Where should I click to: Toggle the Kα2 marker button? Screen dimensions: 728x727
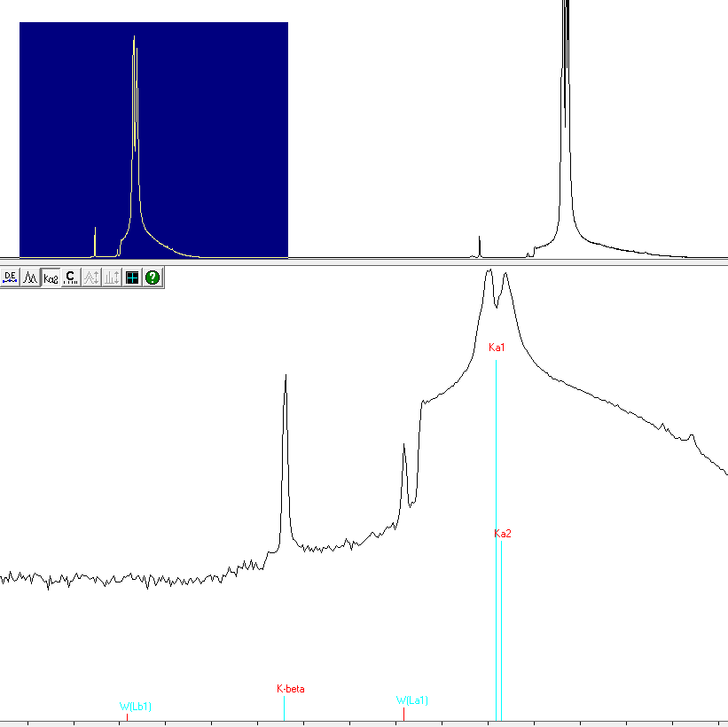coord(51,278)
